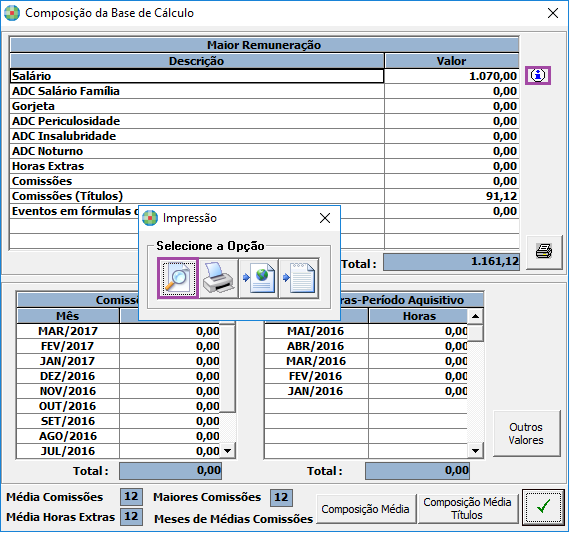
Task: Click up arrow of Horas list scrollbar
Action: [x=475, y=316]
